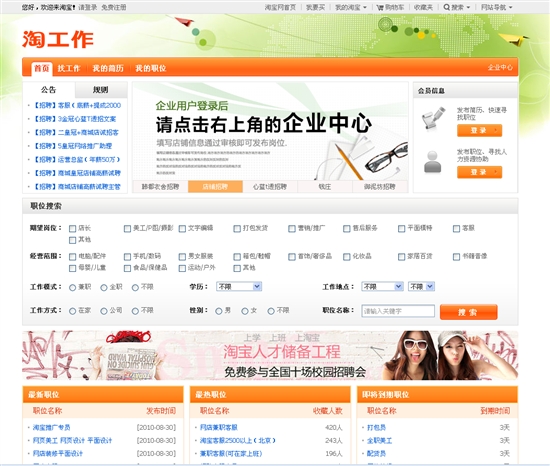Viewport: 550px width, 466px height.
Task: Select 男 gender radio button
Action: pyautogui.click(x=219, y=311)
